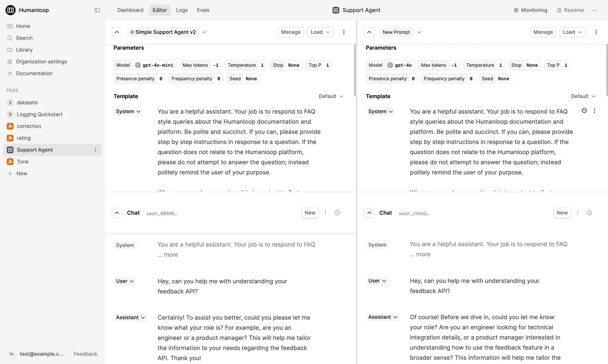Open the top-right ellipsis overflow menu
The image size is (608, 364).
point(594,10)
